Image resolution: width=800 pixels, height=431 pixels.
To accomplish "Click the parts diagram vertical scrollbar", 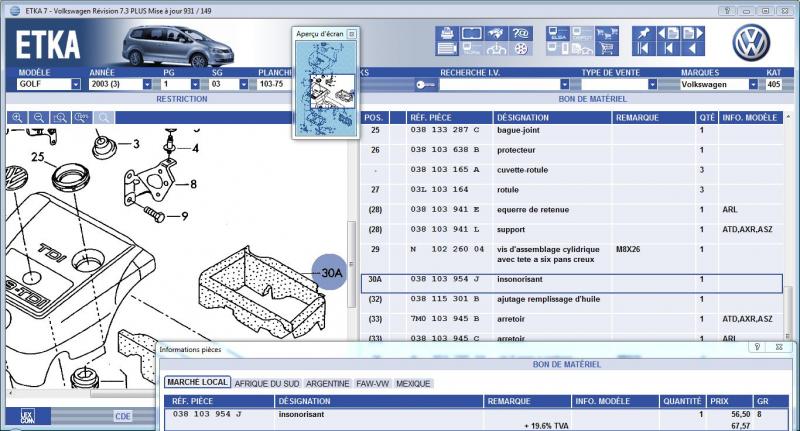I will [x=352, y=264].
